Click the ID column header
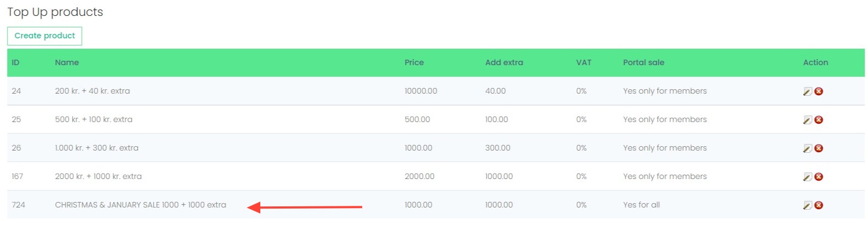Screen dimensions: 868x225 (x=15, y=62)
